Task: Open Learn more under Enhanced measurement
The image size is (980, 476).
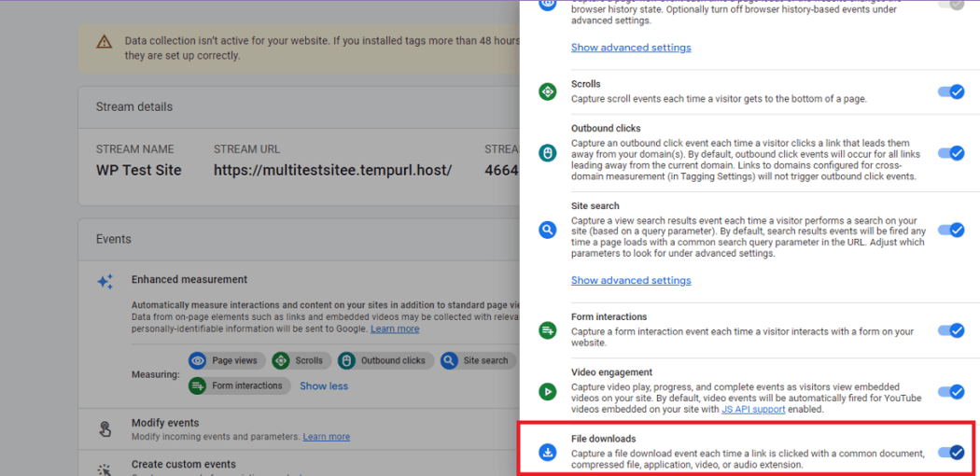Action: 395,329
